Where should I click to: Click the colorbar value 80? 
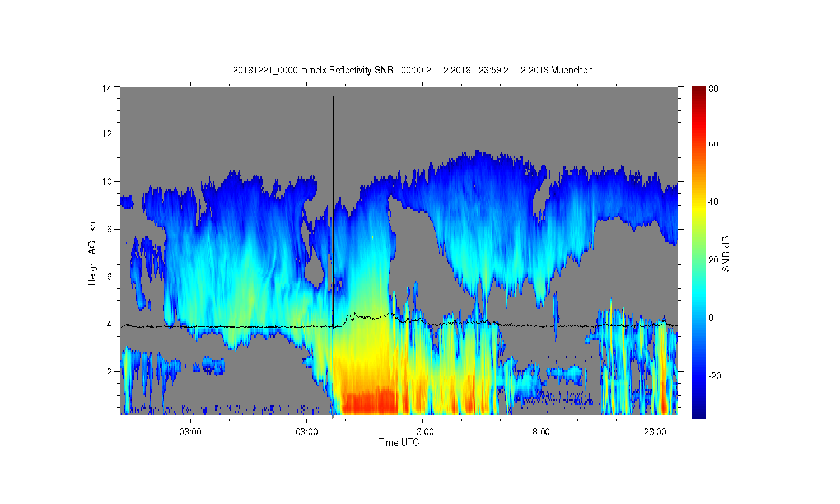(713, 88)
